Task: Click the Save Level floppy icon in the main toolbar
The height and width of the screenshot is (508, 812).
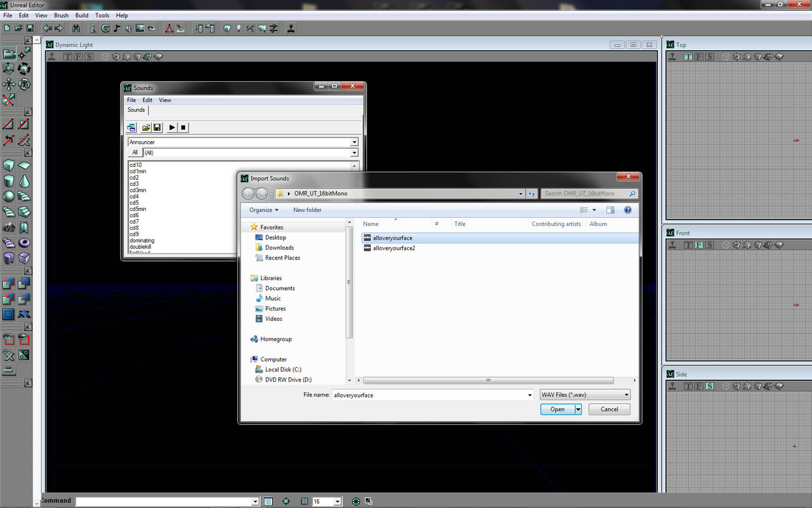Action: coord(30,29)
